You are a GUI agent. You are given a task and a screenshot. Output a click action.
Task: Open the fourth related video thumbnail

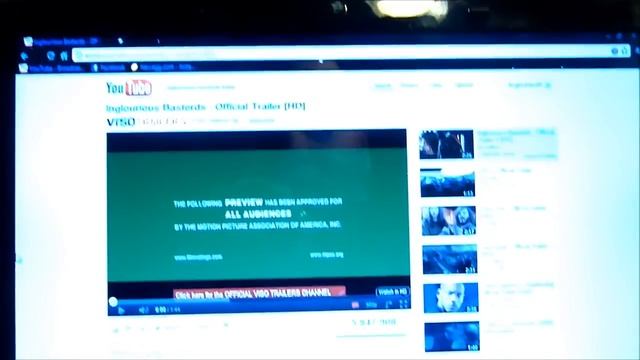pos(449,259)
